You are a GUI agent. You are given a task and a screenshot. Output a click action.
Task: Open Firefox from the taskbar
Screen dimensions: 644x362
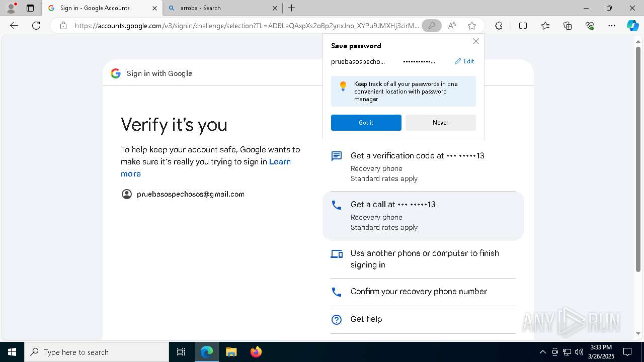[256, 352]
